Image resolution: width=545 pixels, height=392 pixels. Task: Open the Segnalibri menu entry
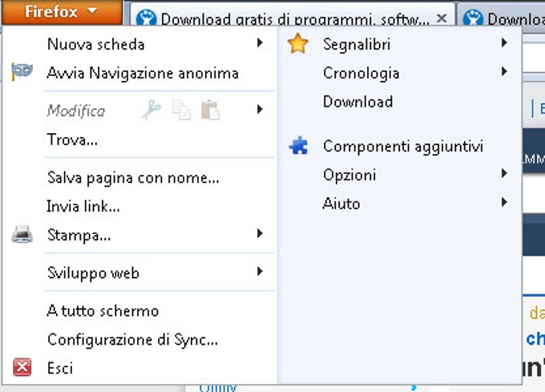[x=400, y=44]
